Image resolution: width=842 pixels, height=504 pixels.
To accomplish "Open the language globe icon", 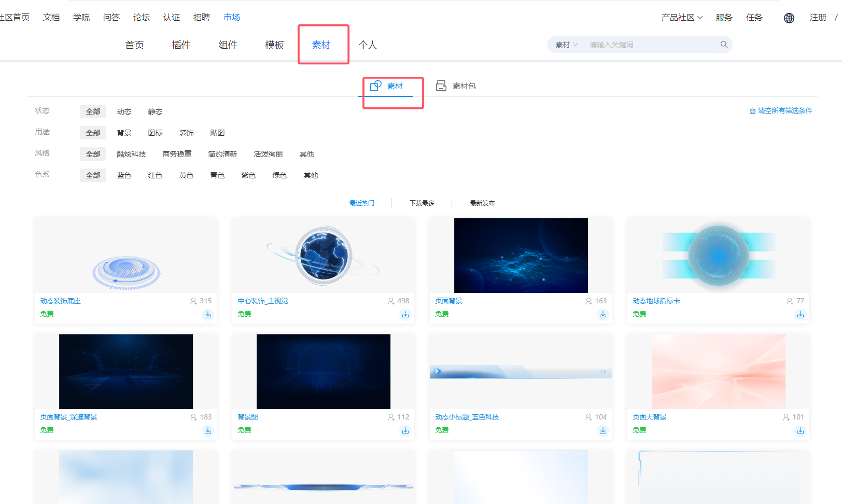I will point(789,18).
